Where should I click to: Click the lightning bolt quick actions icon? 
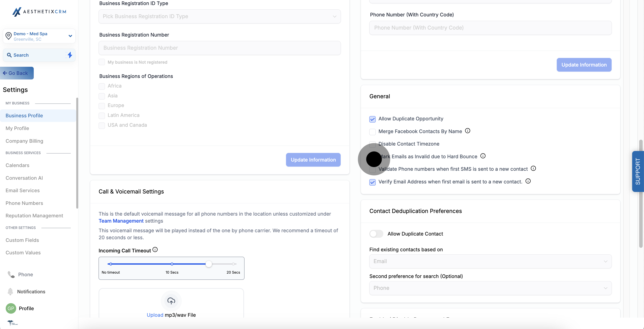[70, 55]
